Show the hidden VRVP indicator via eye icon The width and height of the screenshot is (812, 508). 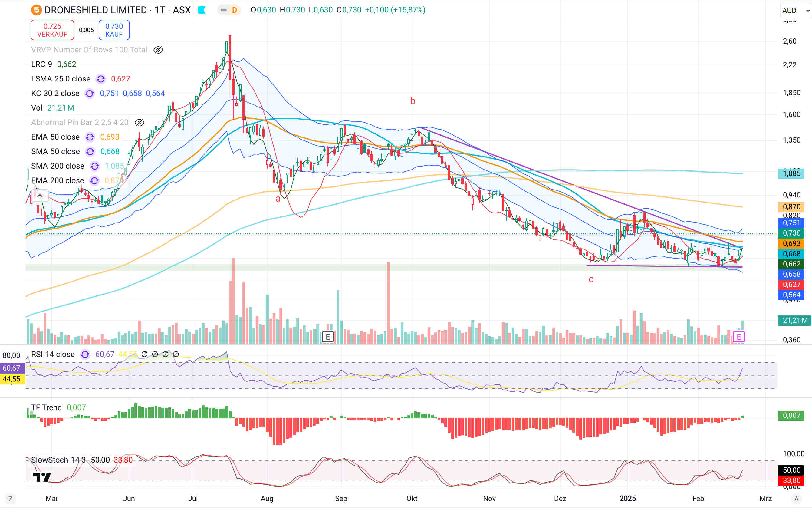click(158, 50)
